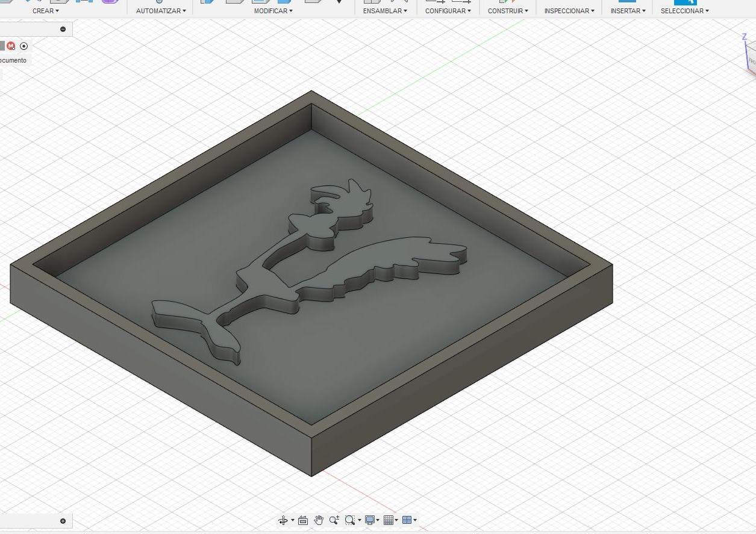756x534 pixels.
Task: Select the Zoom magnifier tool
Action: tap(334, 520)
